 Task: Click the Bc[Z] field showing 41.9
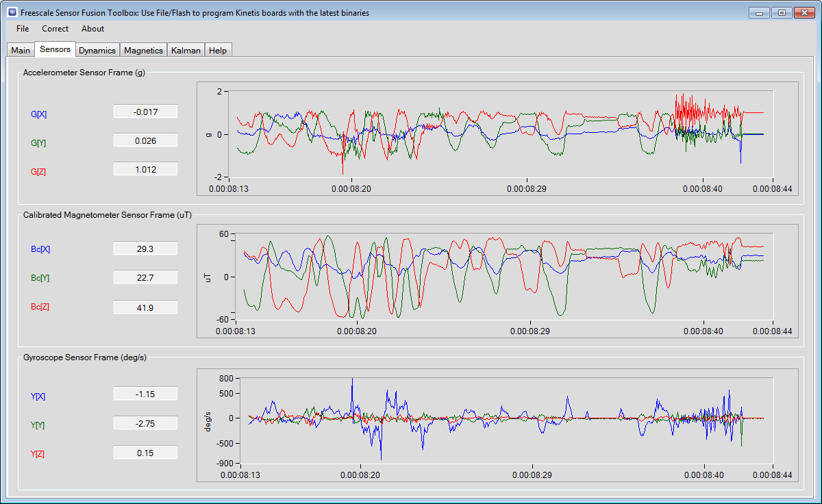pos(145,307)
